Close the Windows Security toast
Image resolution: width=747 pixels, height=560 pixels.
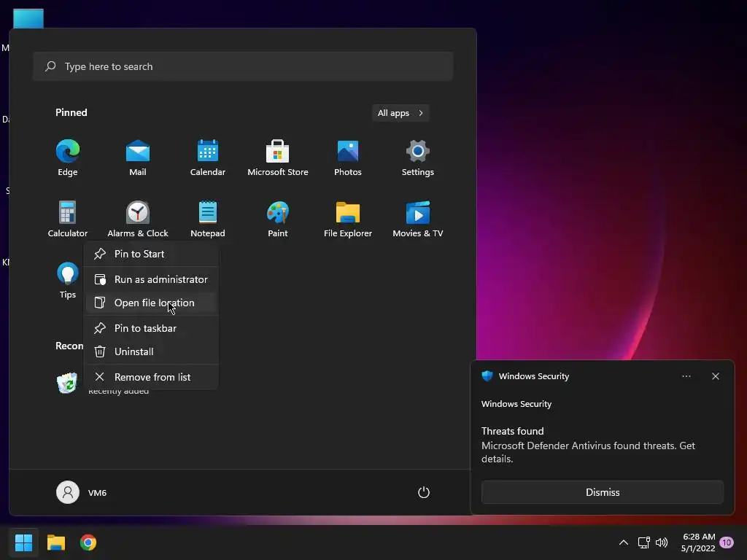pos(715,376)
